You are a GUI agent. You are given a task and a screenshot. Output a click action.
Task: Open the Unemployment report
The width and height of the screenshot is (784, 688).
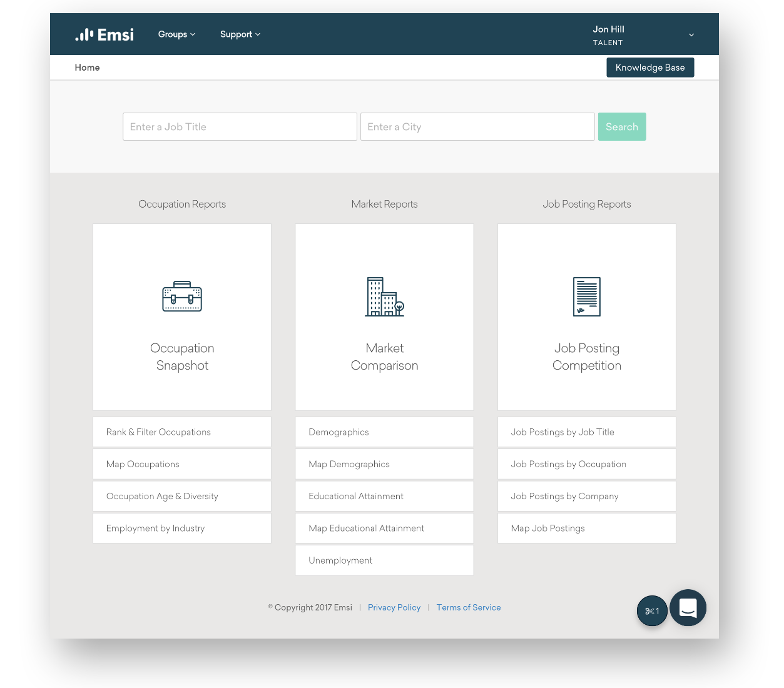coord(384,560)
